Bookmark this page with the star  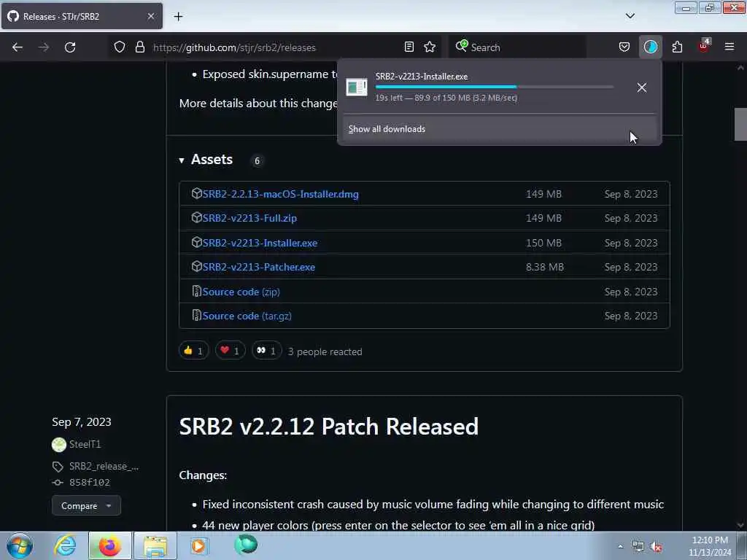tap(430, 47)
